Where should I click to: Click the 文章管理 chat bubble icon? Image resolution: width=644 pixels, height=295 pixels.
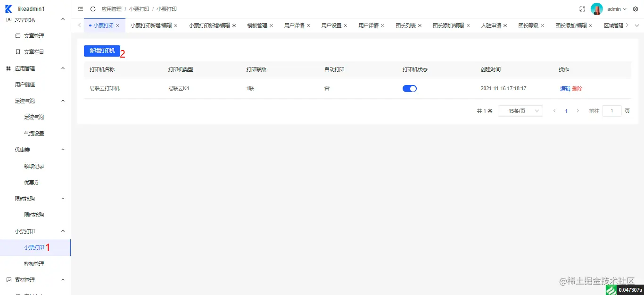17,36
